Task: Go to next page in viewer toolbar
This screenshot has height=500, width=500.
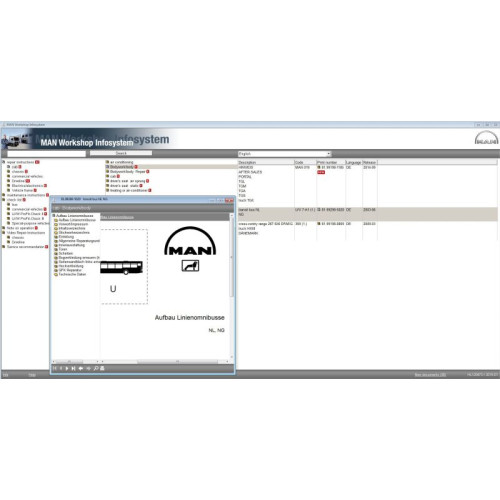Action: pyautogui.click(x=67, y=368)
